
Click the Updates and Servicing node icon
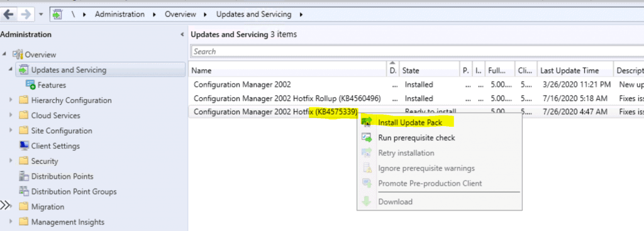(23, 70)
